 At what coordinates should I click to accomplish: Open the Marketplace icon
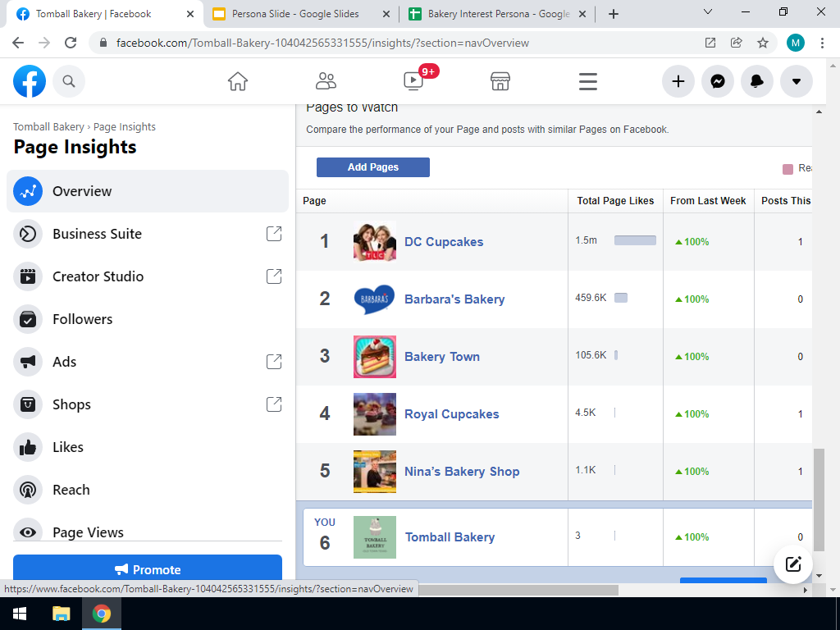(x=500, y=81)
